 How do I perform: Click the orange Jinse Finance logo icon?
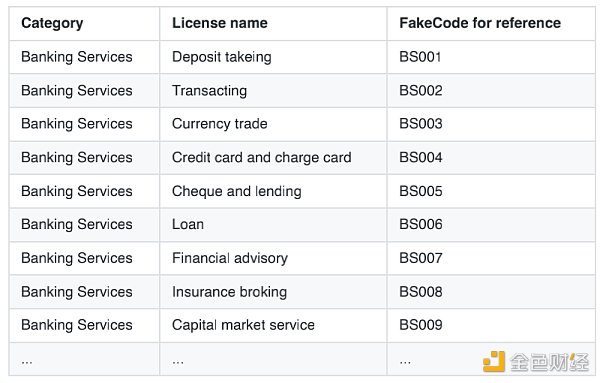(494, 361)
